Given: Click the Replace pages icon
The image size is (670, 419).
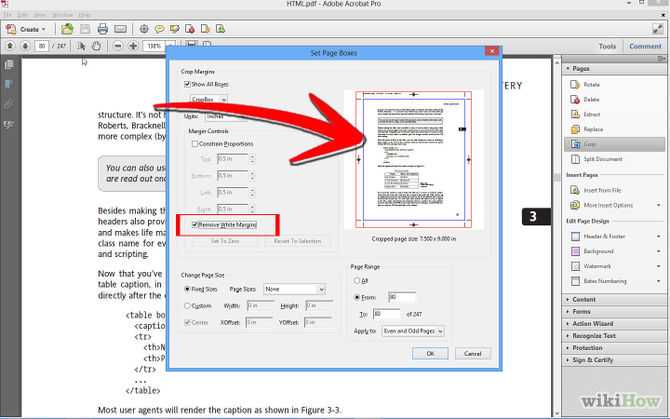Looking at the screenshot, I should [575, 129].
